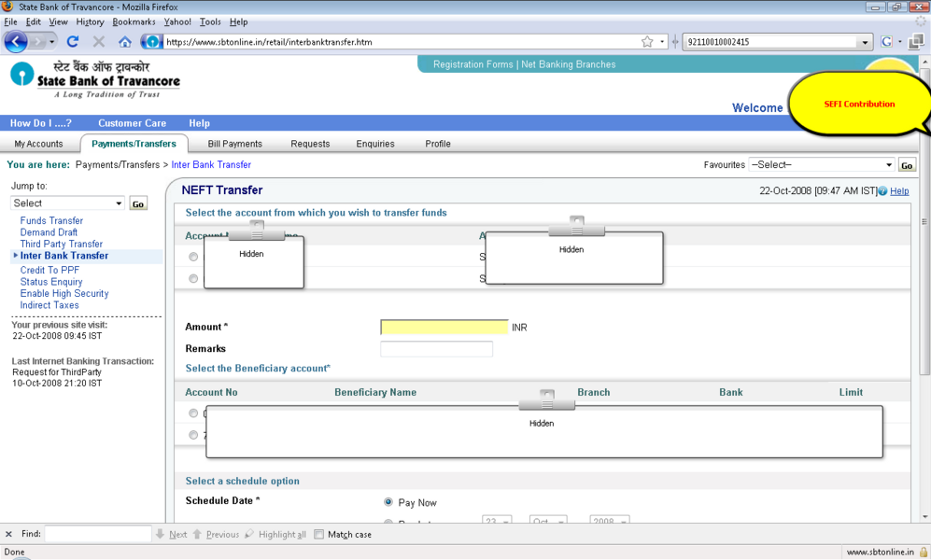
Task: Close the Find bar with X icon
Action: [x=9, y=535]
